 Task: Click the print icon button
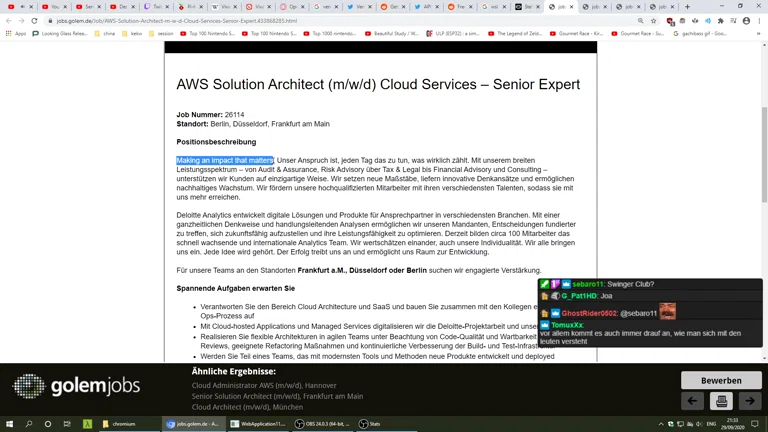pyautogui.click(x=721, y=401)
